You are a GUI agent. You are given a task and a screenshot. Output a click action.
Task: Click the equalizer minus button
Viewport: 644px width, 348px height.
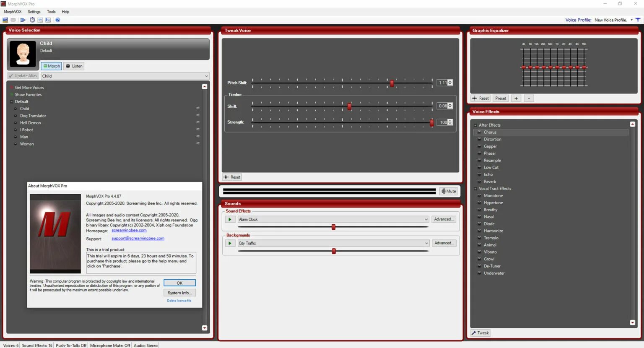point(529,98)
